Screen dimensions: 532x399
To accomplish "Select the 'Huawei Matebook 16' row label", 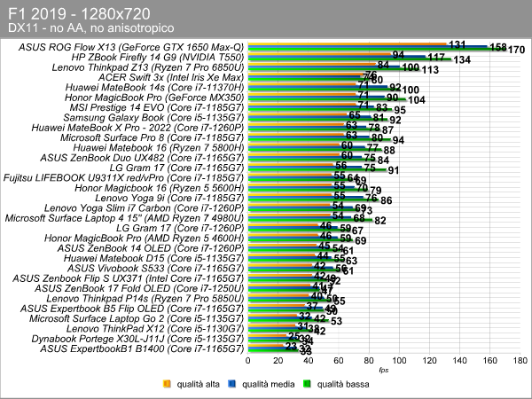I will (x=159, y=147).
